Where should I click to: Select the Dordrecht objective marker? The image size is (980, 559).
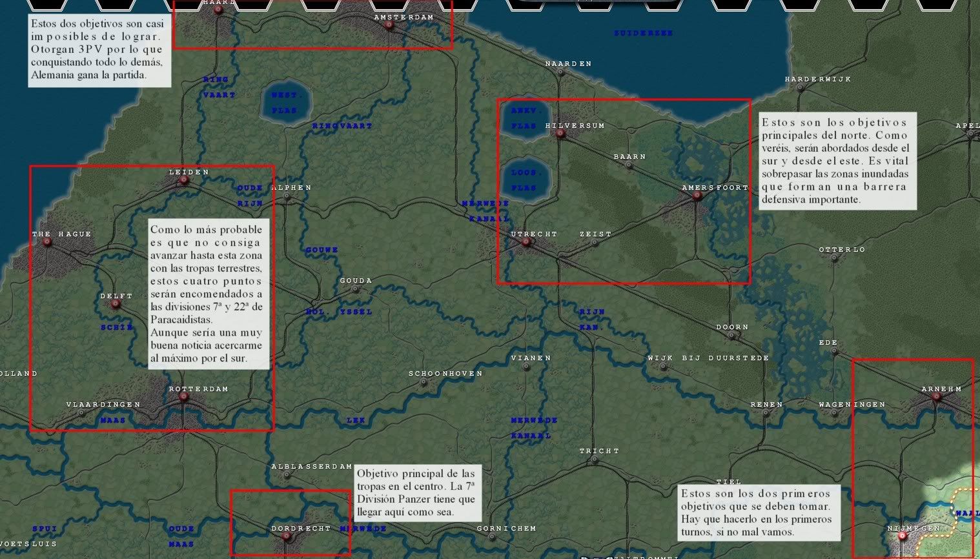tap(286, 536)
